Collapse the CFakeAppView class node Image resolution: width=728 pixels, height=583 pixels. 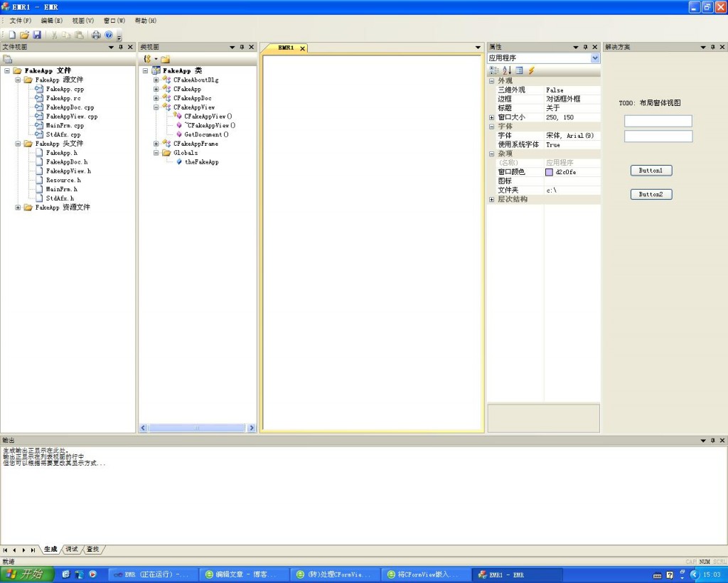pyautogui.click(x=156, y=107)
